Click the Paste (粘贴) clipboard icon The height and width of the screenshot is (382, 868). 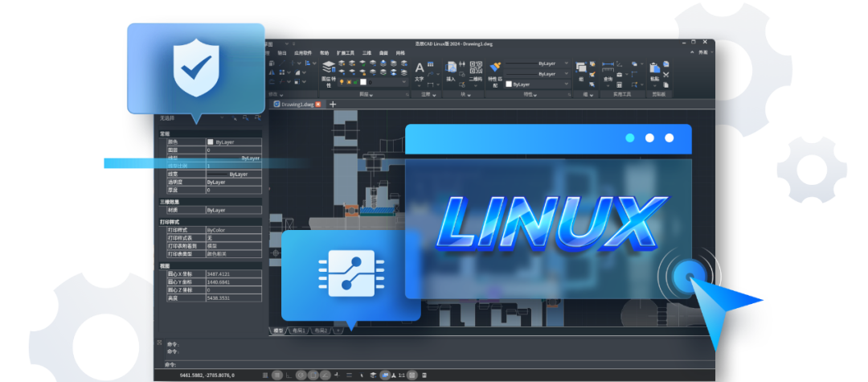pyautogui.click(x=655, y=70)
